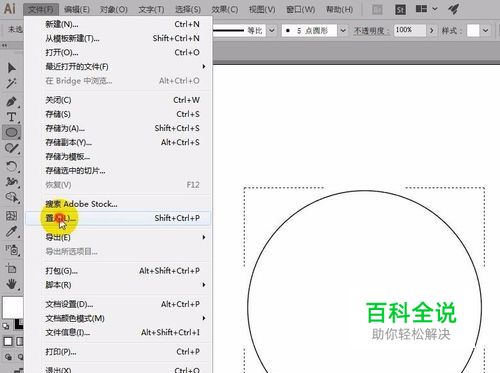Expand 最近打开的文件(F) submenu

(x=118, y=67)
